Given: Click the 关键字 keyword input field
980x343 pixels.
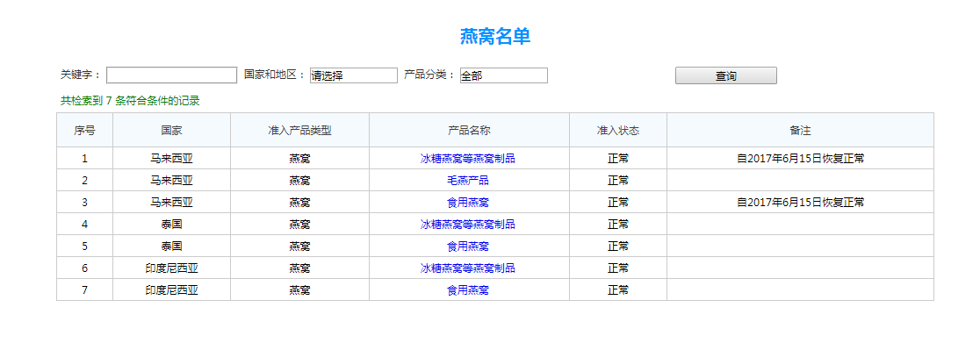Looking at the screenshot, I should (x=171, y=75).
